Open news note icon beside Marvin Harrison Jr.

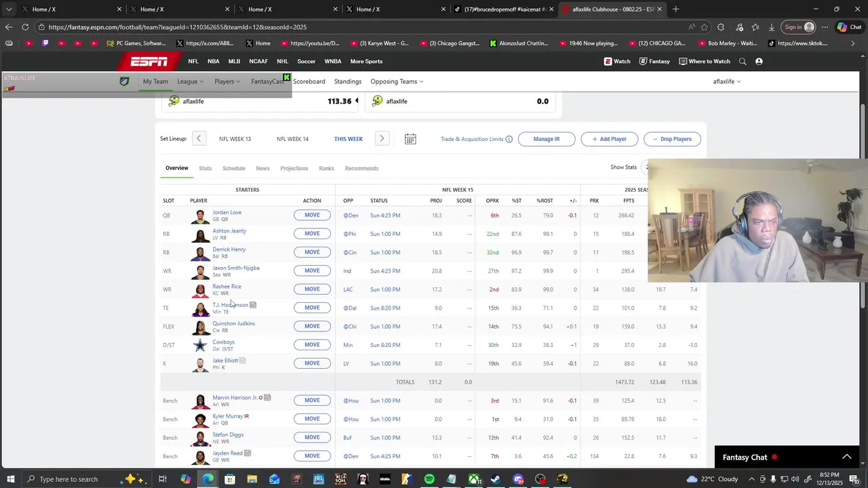point(268,397)
